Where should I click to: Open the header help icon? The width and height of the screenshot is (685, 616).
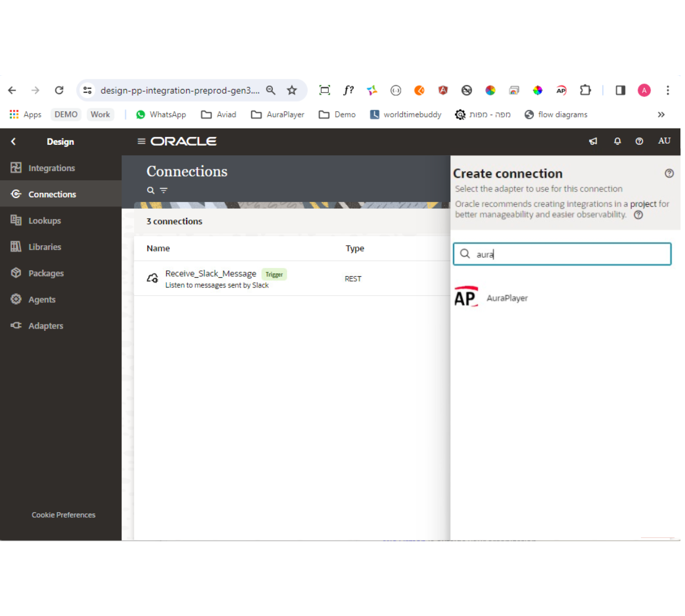pyautogui.click(x=639, y=141)
